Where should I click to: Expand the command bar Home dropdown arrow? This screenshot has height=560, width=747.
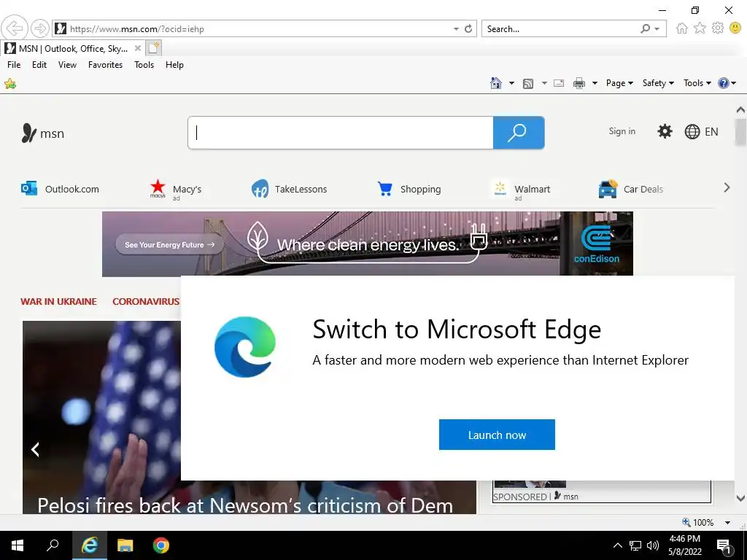pos(511,83)
